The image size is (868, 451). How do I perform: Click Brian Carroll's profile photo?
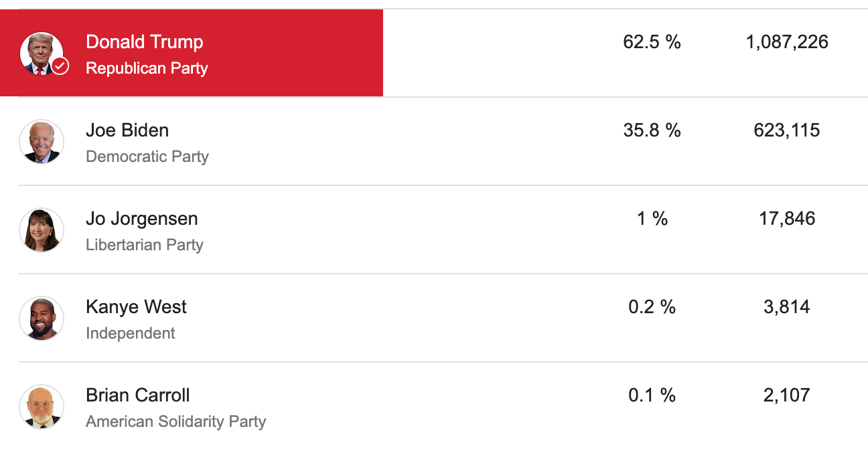click(x=42, y=407)
